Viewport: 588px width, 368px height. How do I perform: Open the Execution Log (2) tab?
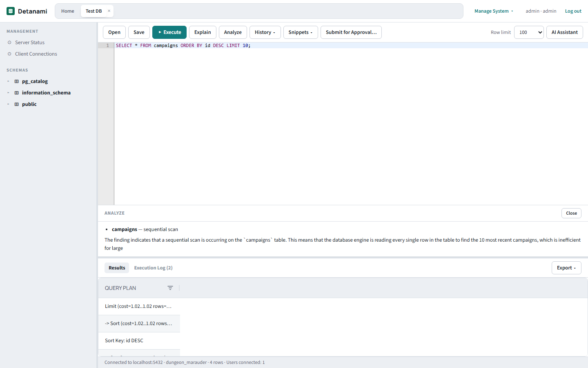tap(154, 268)
